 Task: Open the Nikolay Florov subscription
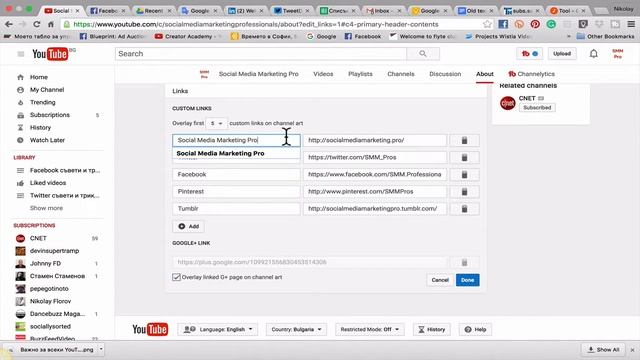pos(50,301)
